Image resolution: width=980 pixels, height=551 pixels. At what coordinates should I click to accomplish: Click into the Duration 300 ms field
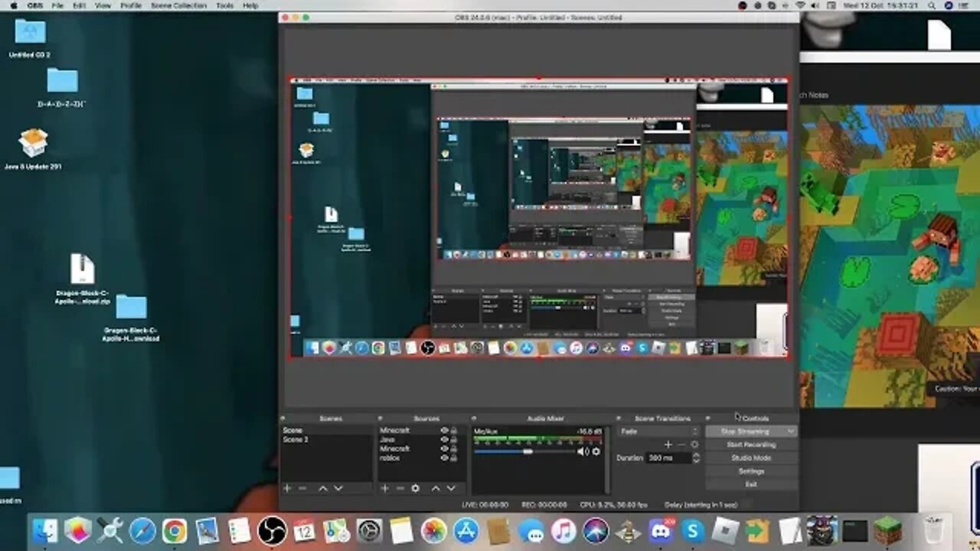[668, 458]
